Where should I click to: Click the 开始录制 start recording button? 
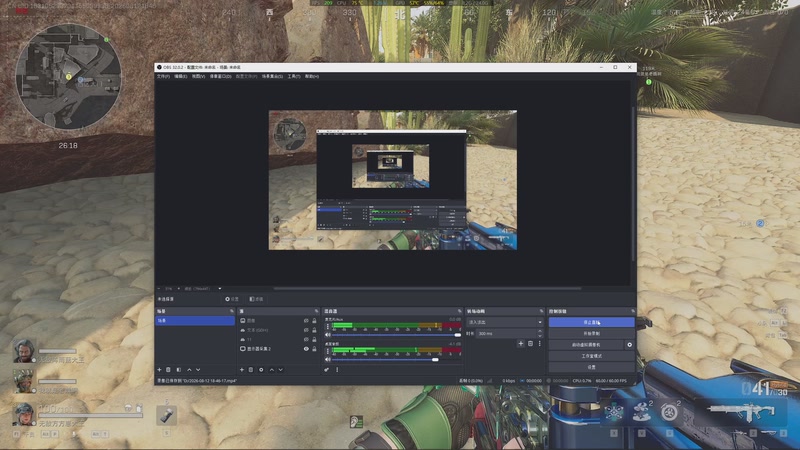click(591, 333)
